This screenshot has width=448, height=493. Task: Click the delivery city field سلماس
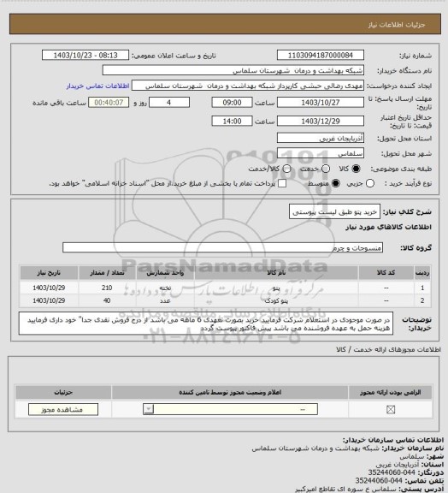point(321,153)
